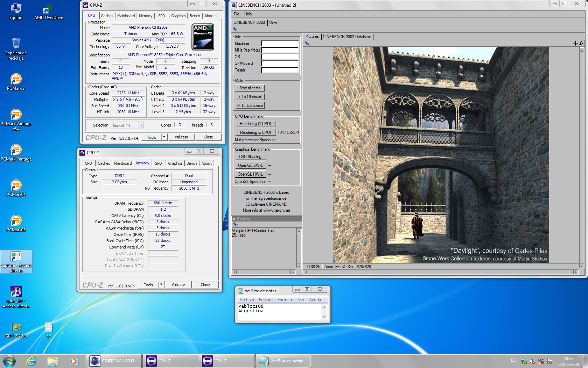Image resolution: width=588 pixels, height=368 pixels.
Task: Click the network tray icon
Action: click(x=541, y=361)
